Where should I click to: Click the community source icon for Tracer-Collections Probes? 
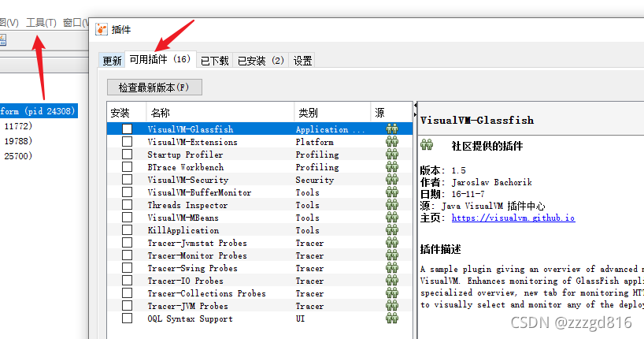[392, 293]
